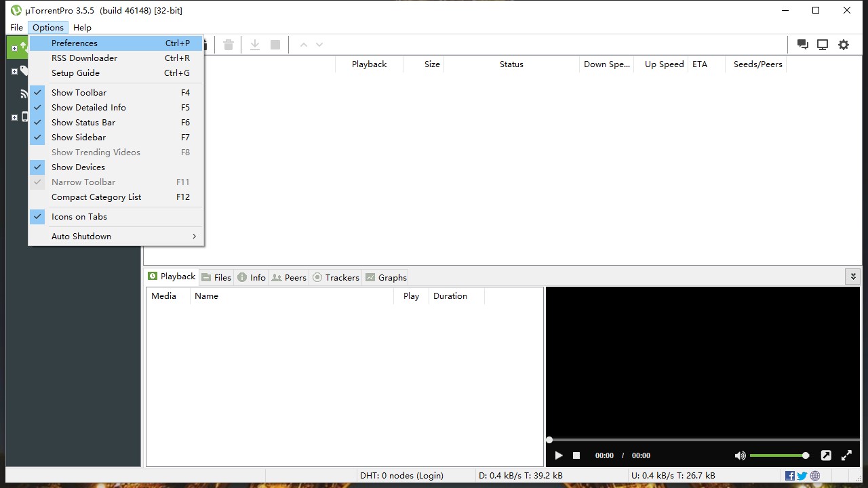Click the Duration column in playback list
868x488 pixels.
[456, 296]
